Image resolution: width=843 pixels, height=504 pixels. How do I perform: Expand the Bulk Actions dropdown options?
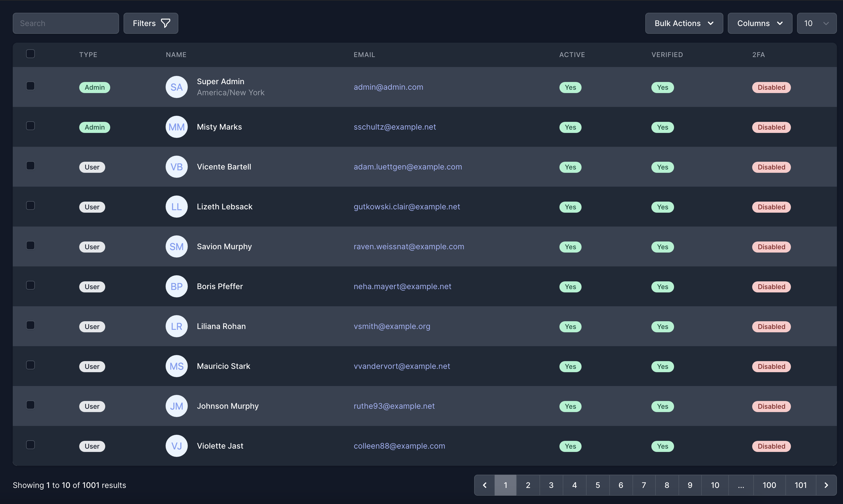point(684,23)
